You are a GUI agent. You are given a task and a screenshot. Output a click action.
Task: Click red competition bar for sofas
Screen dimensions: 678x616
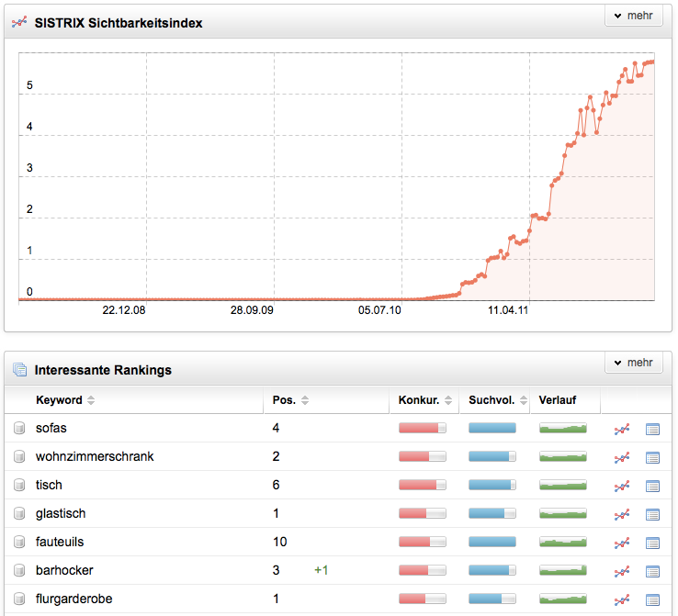coord(422,428)
